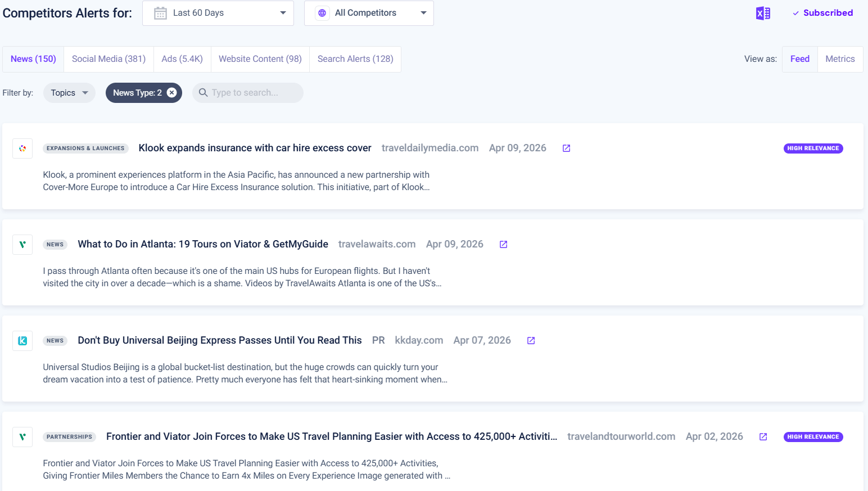Switch to Social Media (381) tab

tap(108, 59)
